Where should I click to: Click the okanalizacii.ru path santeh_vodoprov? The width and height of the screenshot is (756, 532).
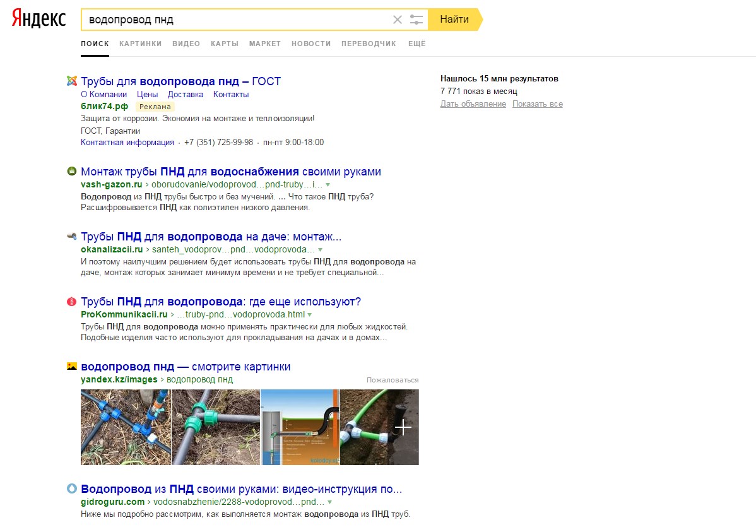[233, 250]
